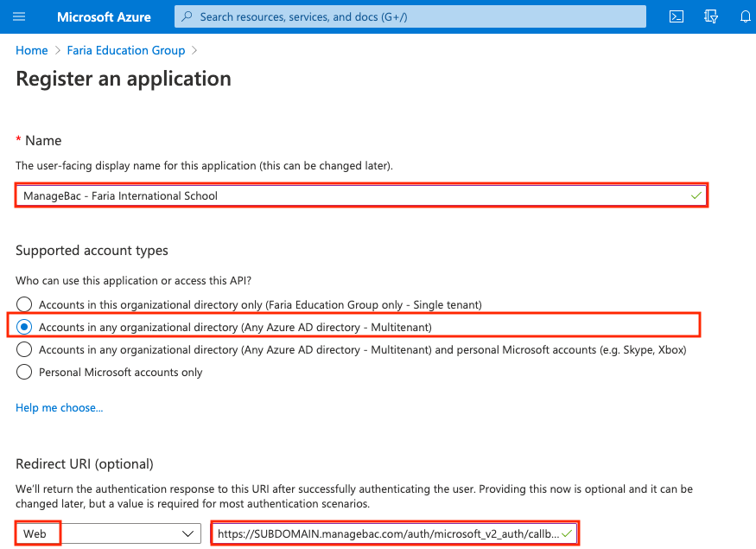Focus the application Name field
The height and width of the screenshot is (549, 756).
pos(362,195)
